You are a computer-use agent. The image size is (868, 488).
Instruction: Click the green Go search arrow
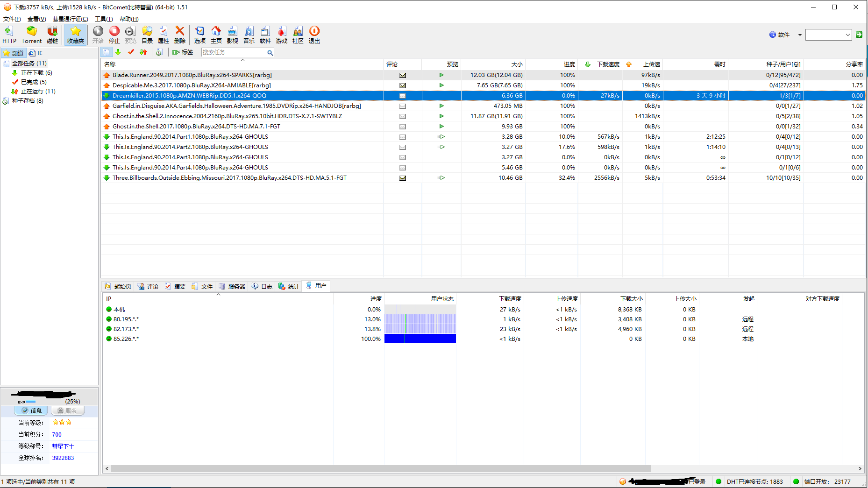point(859,35)
